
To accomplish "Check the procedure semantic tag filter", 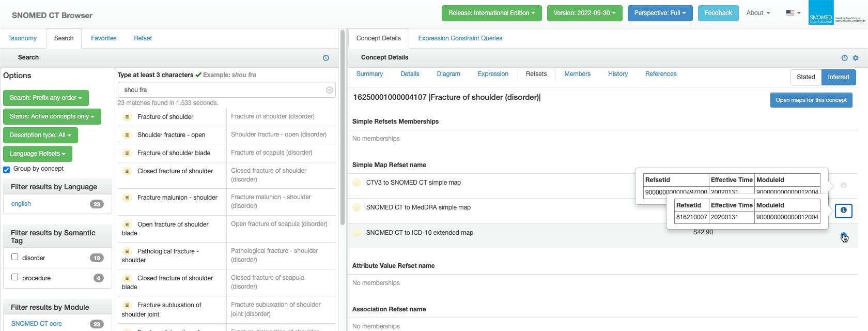I will [x=15, y=277].
